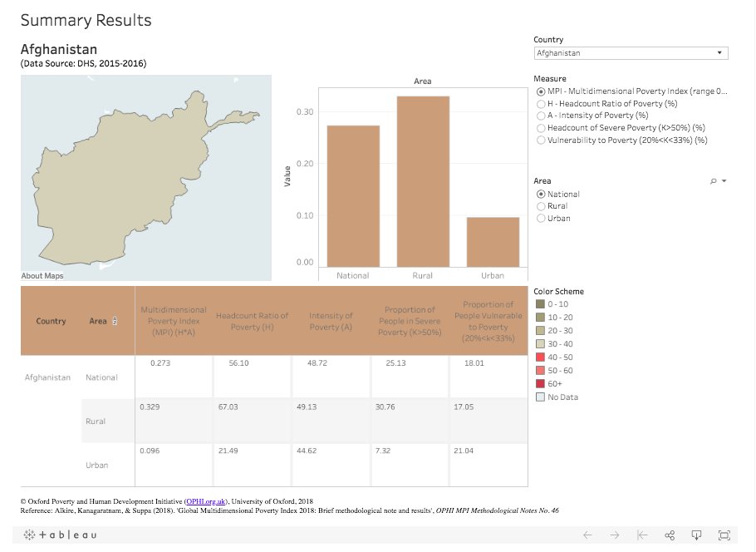
Task: Click the download icon in Tableau toolbar
Action: [x=696, y=535]
